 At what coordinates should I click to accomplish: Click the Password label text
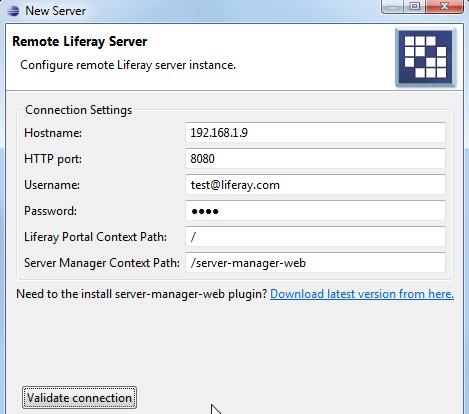point(50,211)
